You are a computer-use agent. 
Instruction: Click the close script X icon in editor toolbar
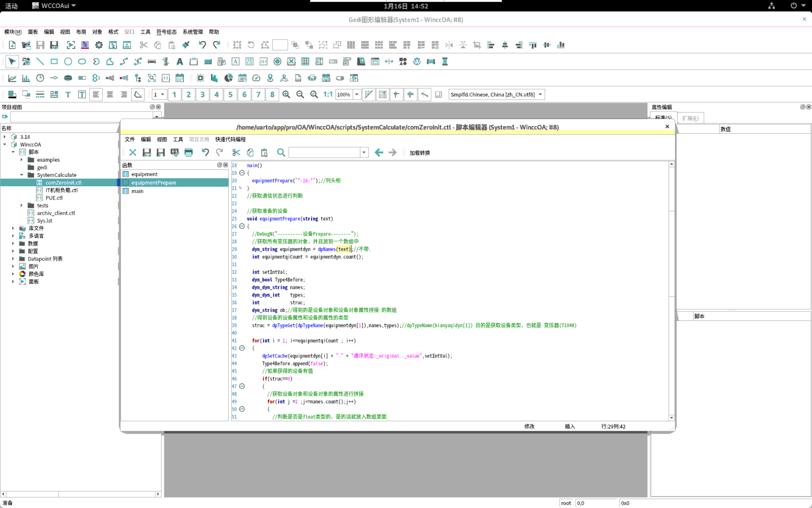click(133, 153)
